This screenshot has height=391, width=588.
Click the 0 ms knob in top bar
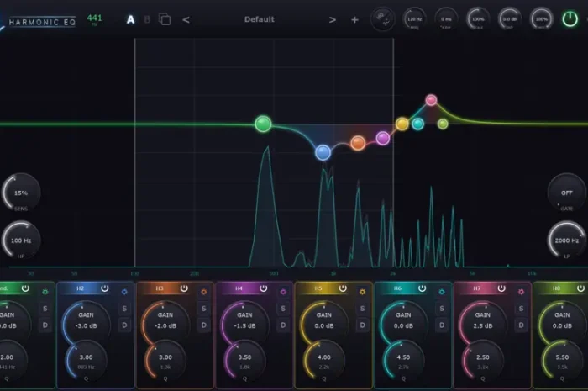click(446, 18)
